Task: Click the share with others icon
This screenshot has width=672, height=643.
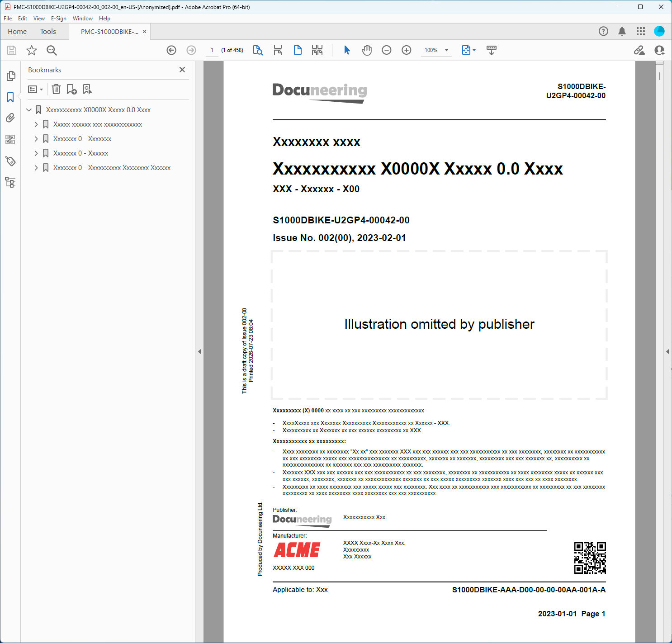Action: 659,50
